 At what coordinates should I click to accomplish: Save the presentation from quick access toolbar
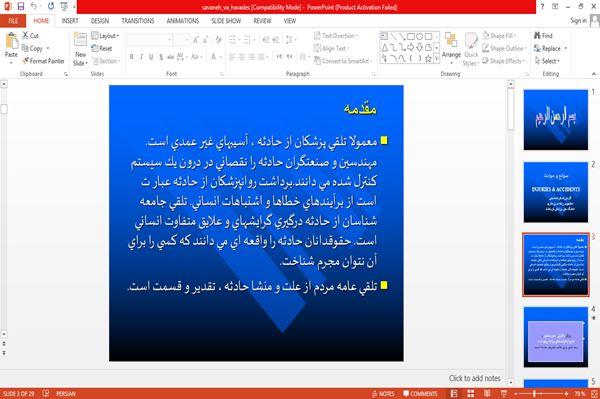[21, 6]
